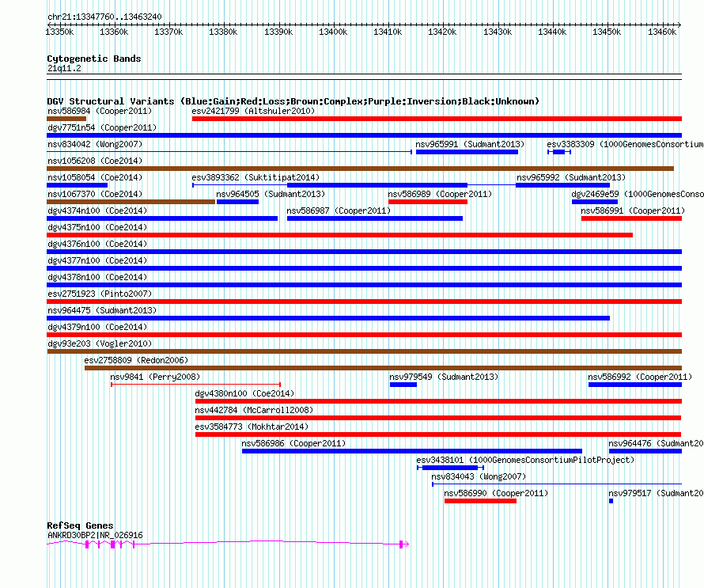704x588 pixels.
Task: Click nsv586989 (Cooper2011) variant label
Action: [440, 194]
